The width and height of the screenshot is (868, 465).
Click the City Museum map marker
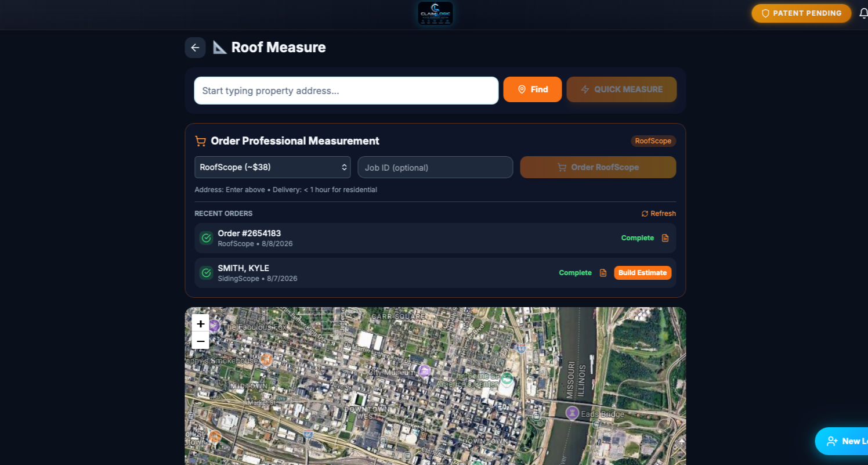(x=424, y=370)
